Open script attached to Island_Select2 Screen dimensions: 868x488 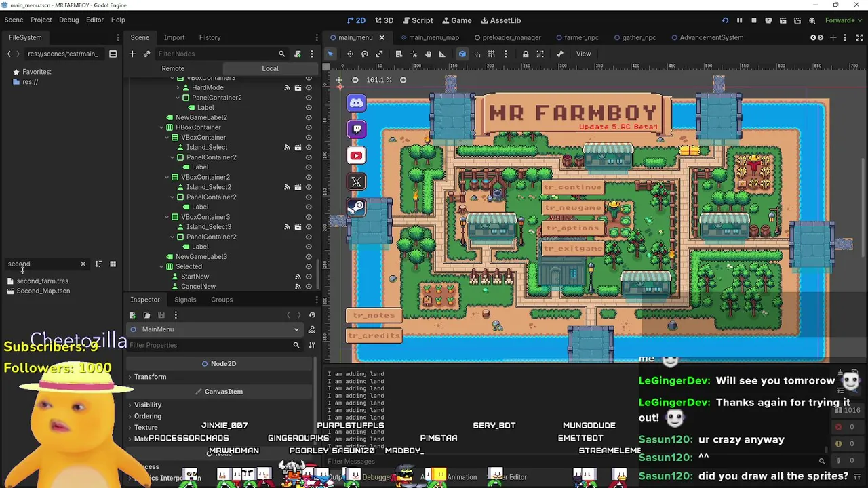[298, 187]
